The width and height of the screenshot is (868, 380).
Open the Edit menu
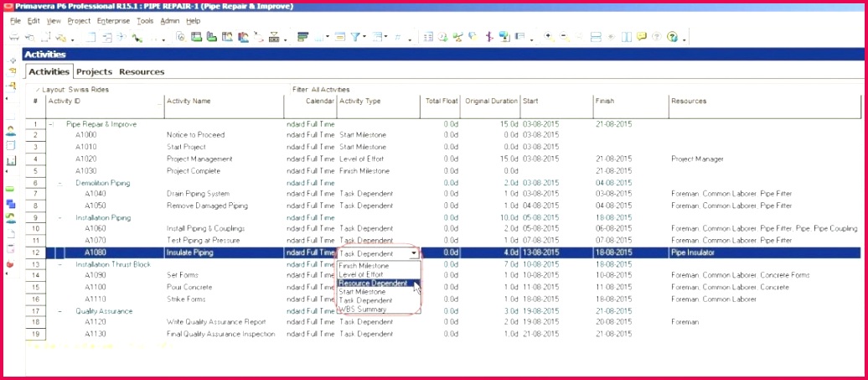(34, 20)
